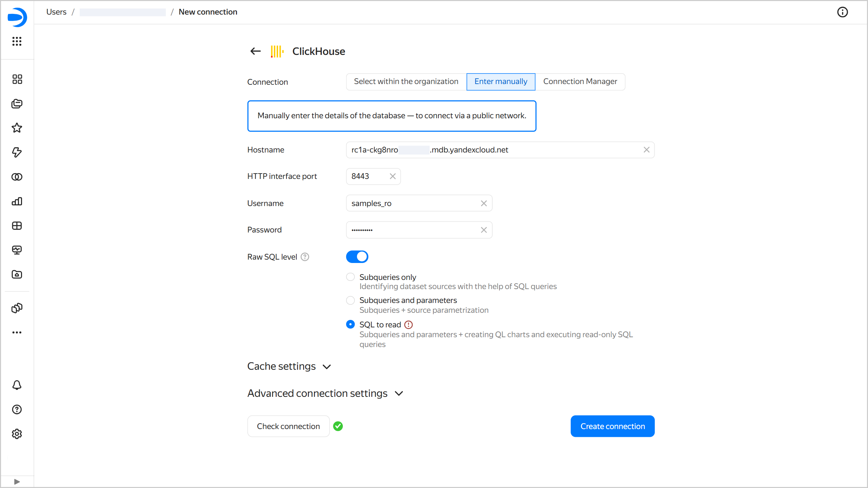The image size is (868, 488).
Task: Clear the Hostname field
Action: [647, 150]
